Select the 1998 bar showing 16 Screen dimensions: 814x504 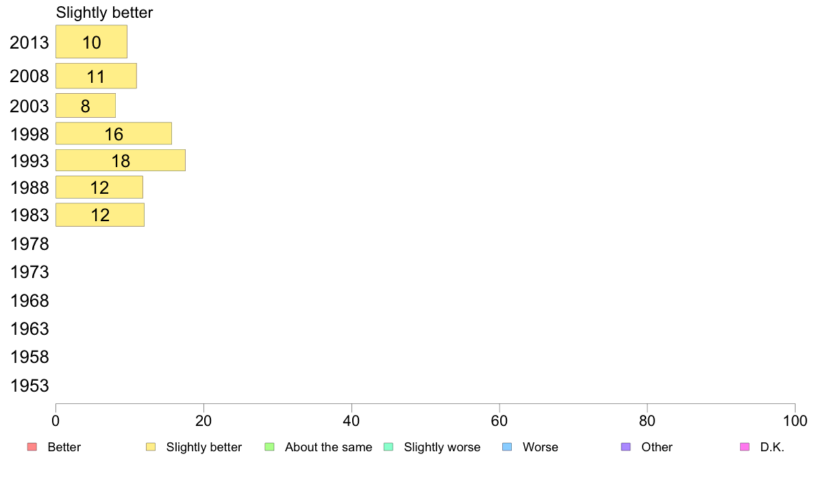point(114,134)
